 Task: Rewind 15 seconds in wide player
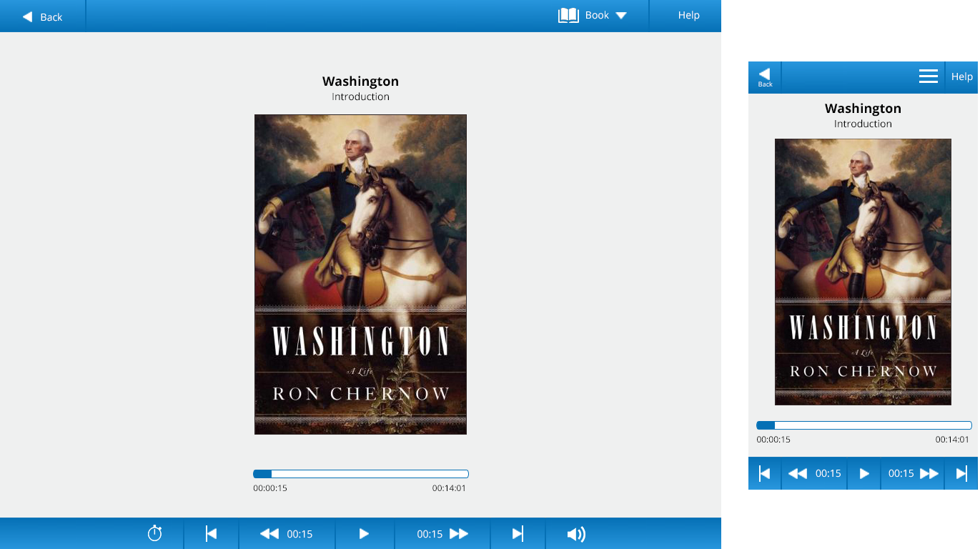287,533
